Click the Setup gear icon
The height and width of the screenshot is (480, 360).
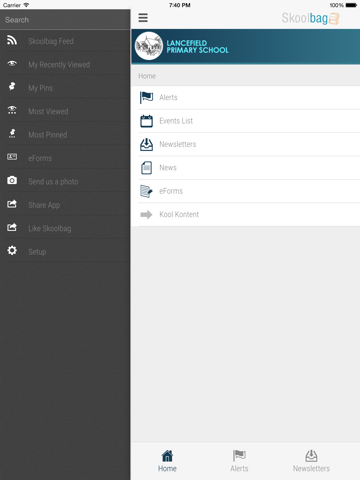pyautogui.click(x=12, y=250)
